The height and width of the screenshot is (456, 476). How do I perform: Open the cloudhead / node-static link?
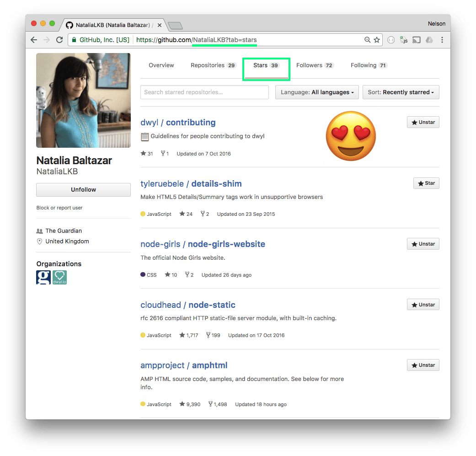click(188, 305)
